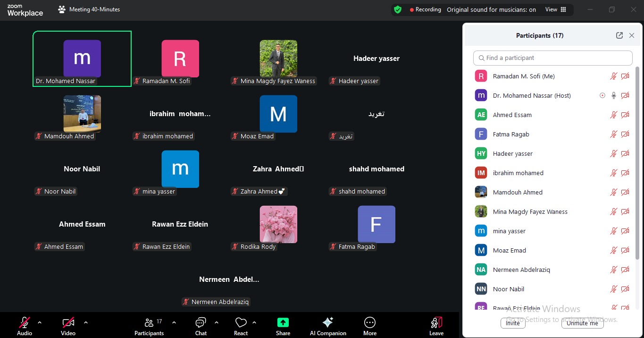The height and width of the screenshot is (338, 644).
Task: Expand the Audio options arrow
Action: click(40, 323)
